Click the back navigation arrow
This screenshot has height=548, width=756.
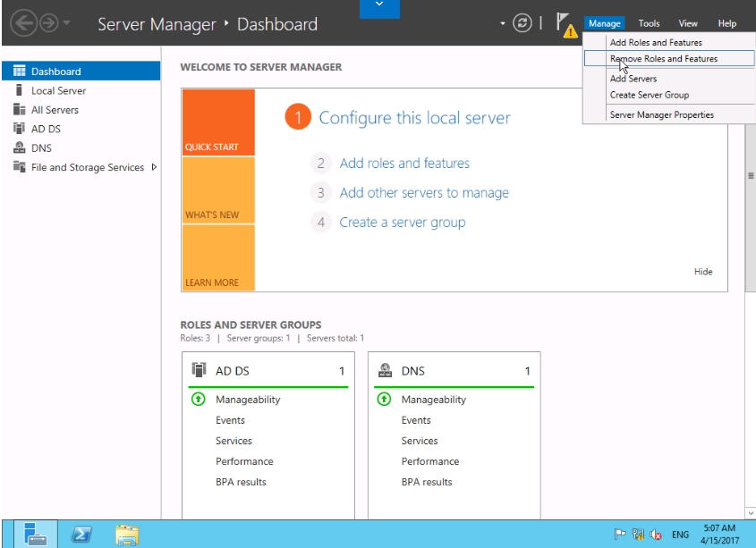[x=23, y=23]
